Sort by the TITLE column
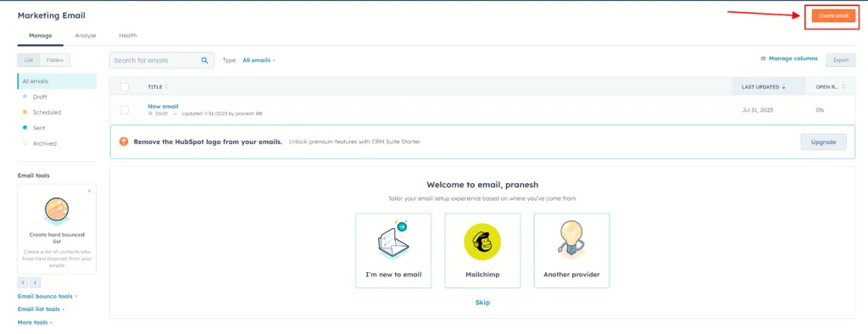Screen dimensions: 868x334 pos(158,87)
